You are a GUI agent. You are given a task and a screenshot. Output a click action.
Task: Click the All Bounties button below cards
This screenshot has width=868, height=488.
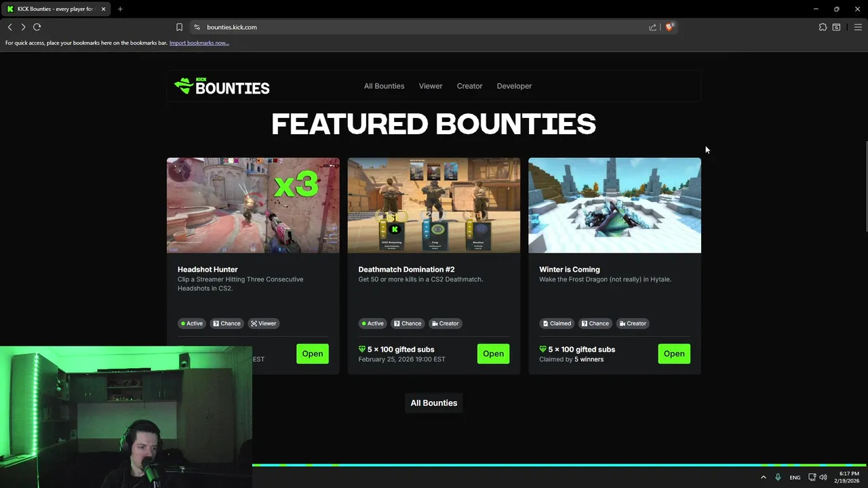(x=434, y=403)
